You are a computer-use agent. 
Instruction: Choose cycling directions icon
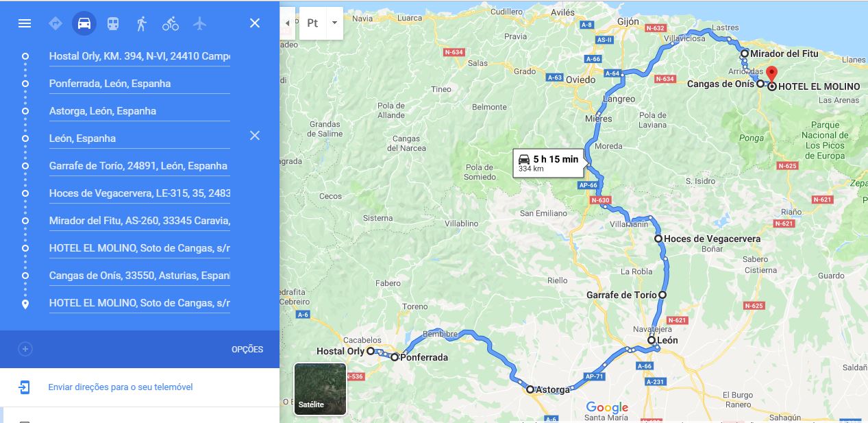pos(171,23)
